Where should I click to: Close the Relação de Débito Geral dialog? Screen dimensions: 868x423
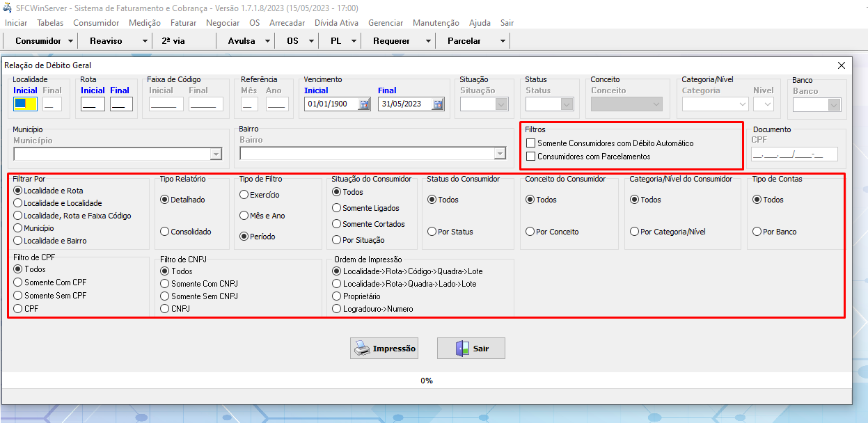coord(842,65)
